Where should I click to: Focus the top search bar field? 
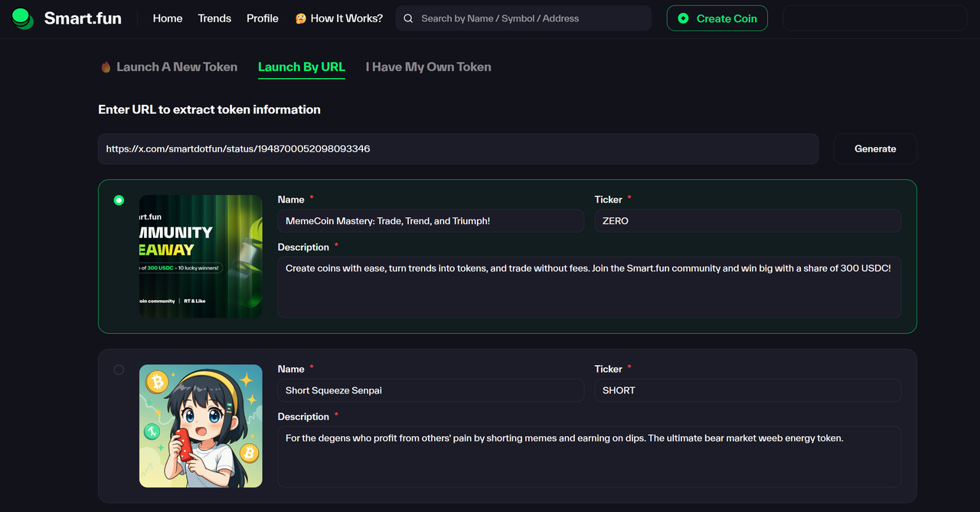point(524,18)
